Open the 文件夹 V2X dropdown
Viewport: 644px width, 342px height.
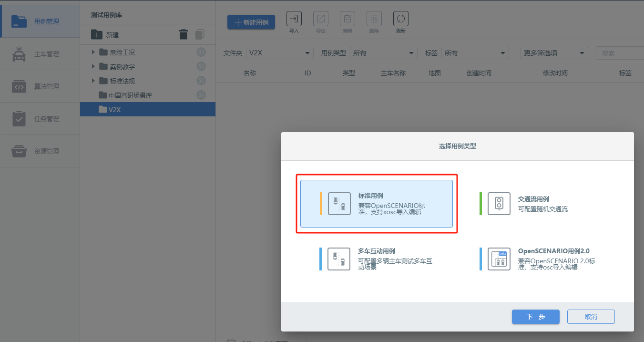(x=280, y=53)
